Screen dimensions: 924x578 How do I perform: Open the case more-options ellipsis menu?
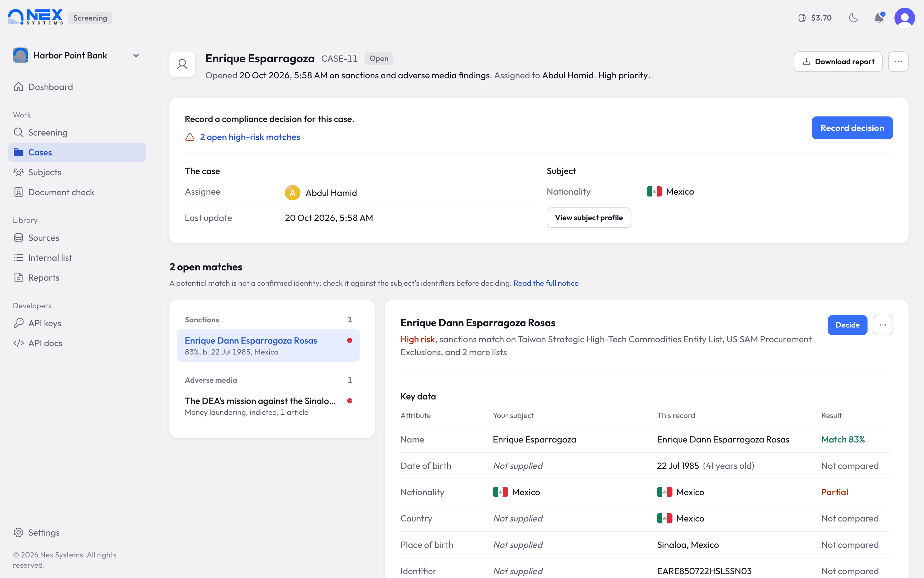(898, 62)
